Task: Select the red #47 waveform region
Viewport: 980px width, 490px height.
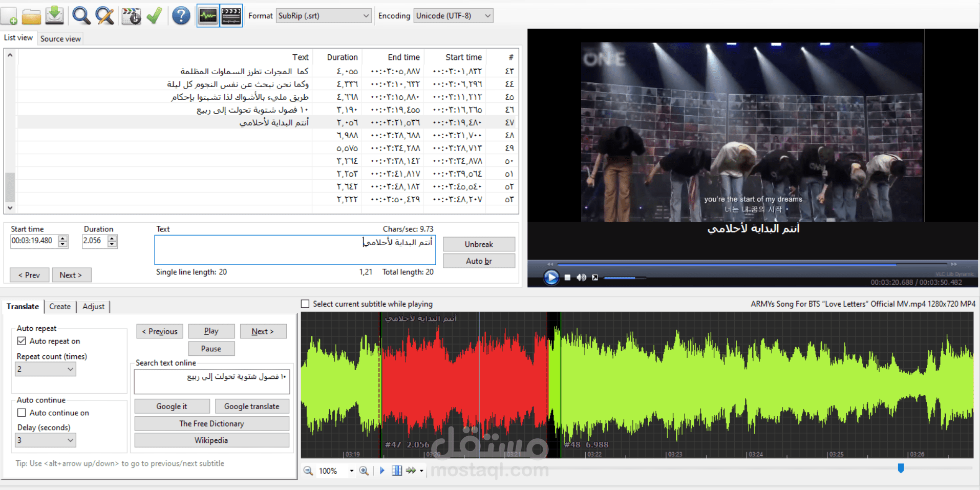Action: coord(464,384)
